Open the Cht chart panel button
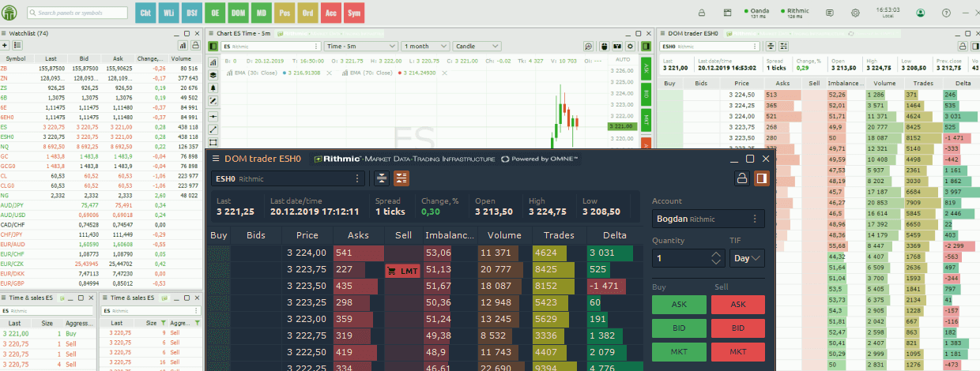Viewport: 980px width, 371px height. [145, 13]
